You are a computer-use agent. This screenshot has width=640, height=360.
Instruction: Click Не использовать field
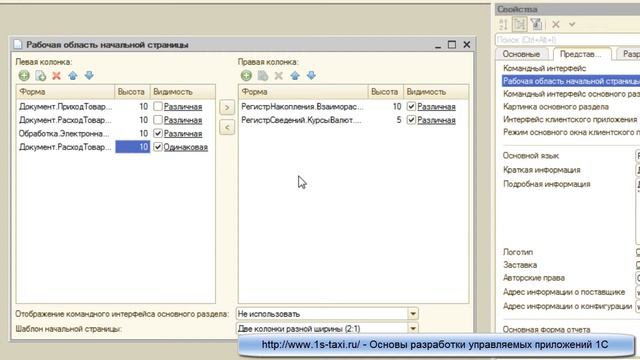point(322,314)
